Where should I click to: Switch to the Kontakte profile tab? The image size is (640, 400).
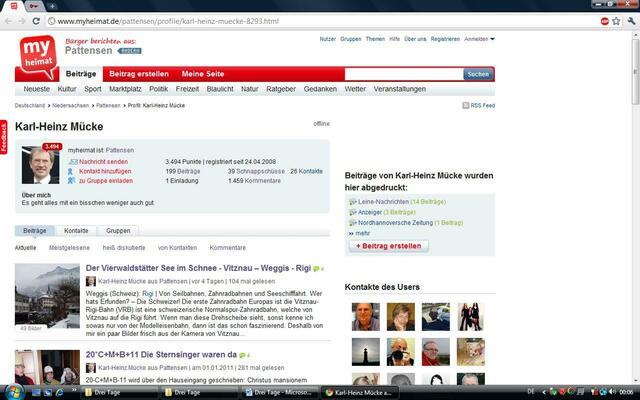pyautogui.click(x=76, y=231)
